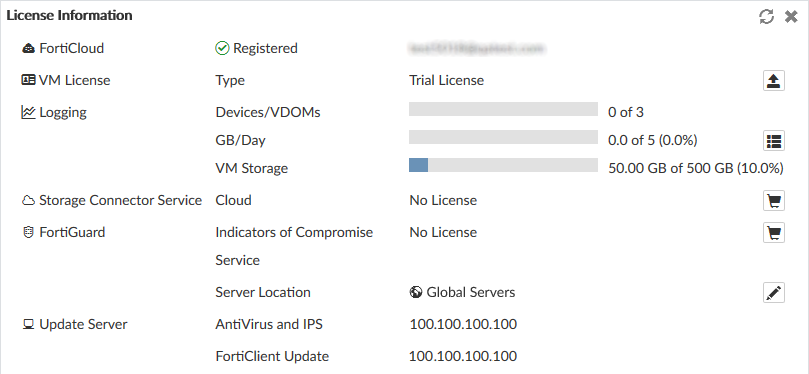The height and width of the screenshot is (374, 809).
Task: Click 'Indicators of Compromise Service' label
Action: click(x=294, y=246)
